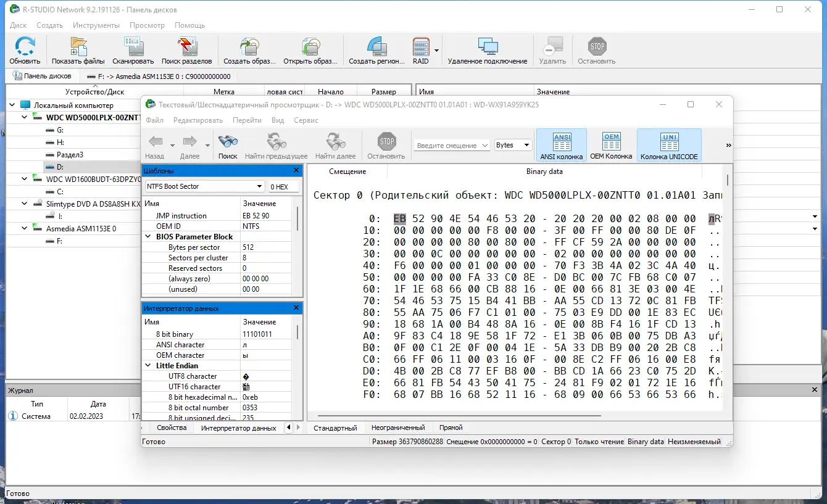This screenshot has width=827, height=504.
Task: Close the Шаблоны panel
Action: tap(296, 170)
